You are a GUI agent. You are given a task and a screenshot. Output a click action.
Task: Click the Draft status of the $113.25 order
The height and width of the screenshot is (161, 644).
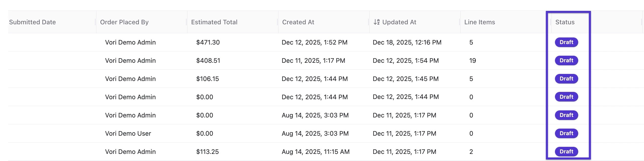566,152
